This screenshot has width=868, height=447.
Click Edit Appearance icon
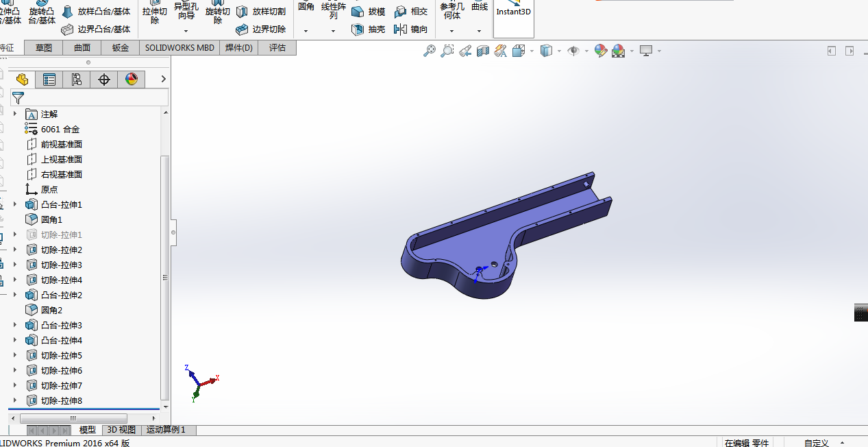tap(601, 51)
